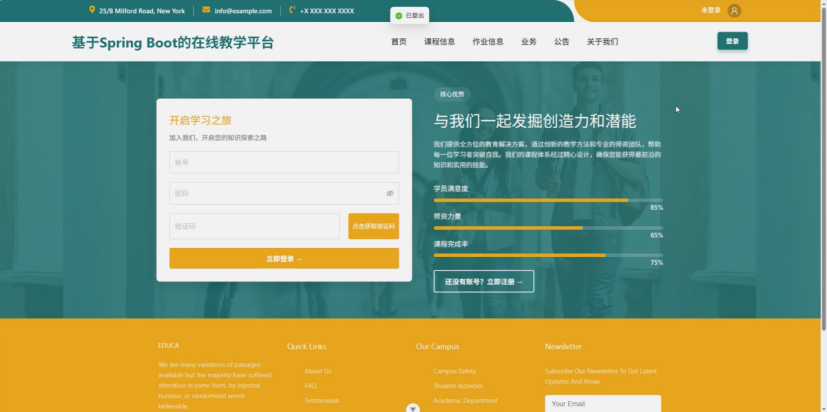Click the 85% value label
Viewport: 827px width, 412px height.
[x=656, y=208]
